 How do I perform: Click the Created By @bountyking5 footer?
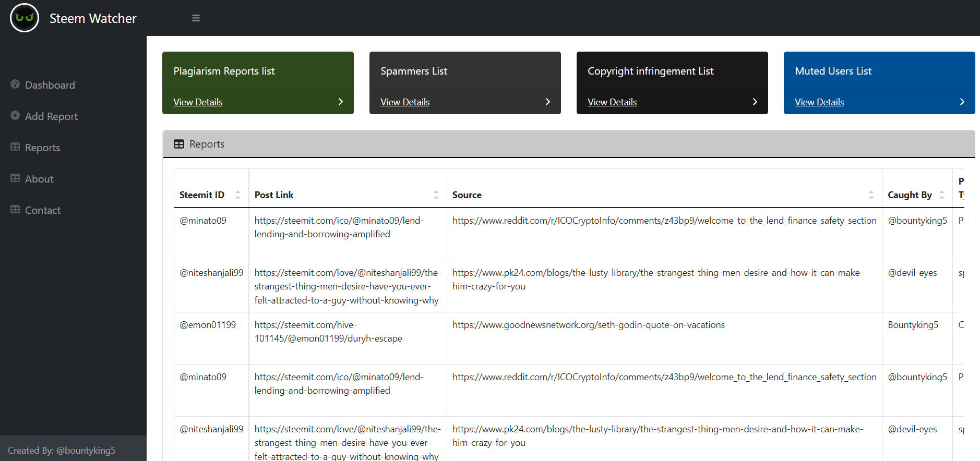tap(62, 451)
